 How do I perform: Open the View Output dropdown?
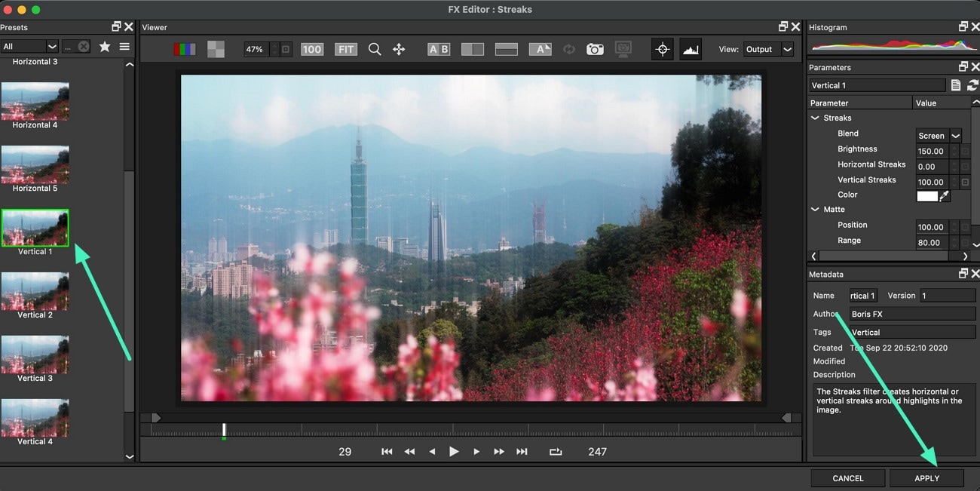tap(768, 48)
